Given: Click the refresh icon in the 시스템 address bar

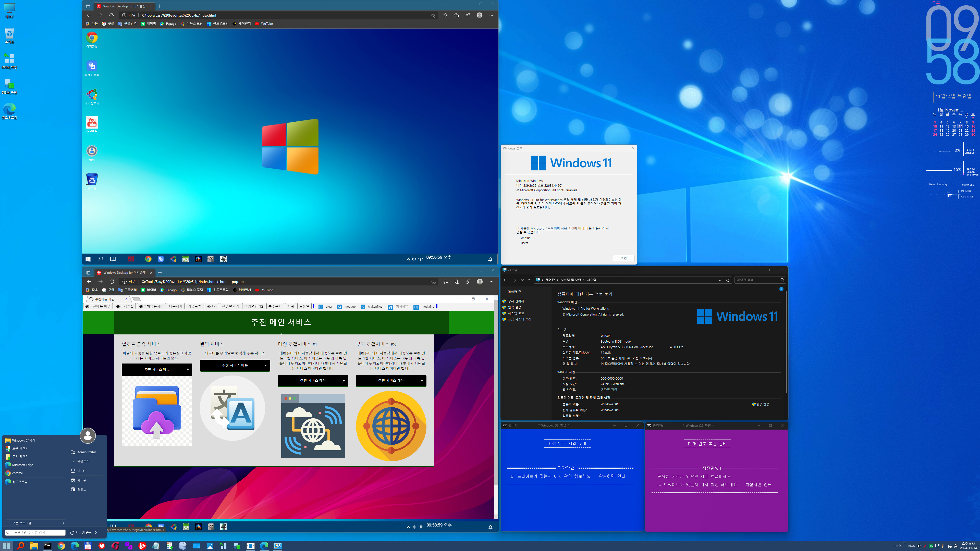Looking at the screenshot, I should (x=728, y=280).
